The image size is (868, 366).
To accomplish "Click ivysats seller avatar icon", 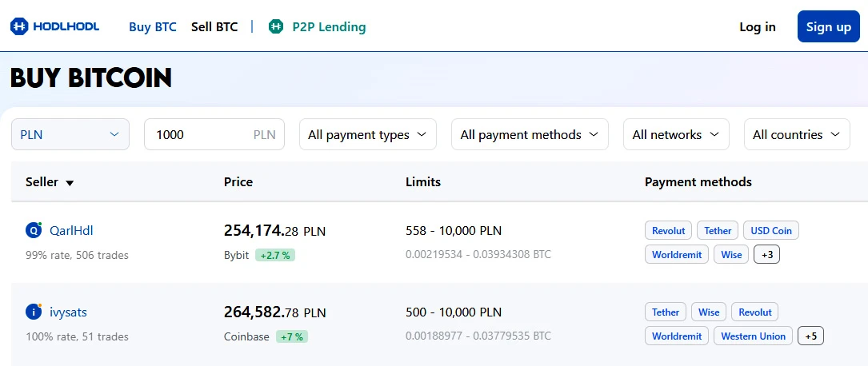I will [x=34, y=312].
